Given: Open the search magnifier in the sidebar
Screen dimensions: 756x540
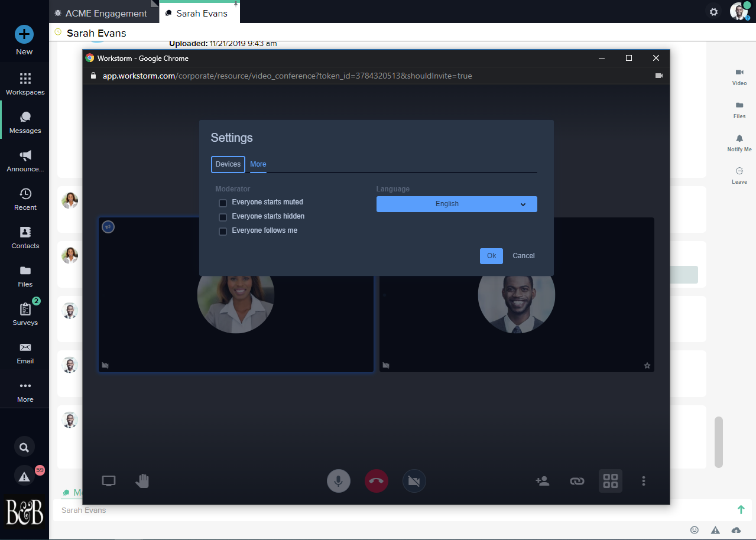Looking at the screenshot, I should point(24,447).
